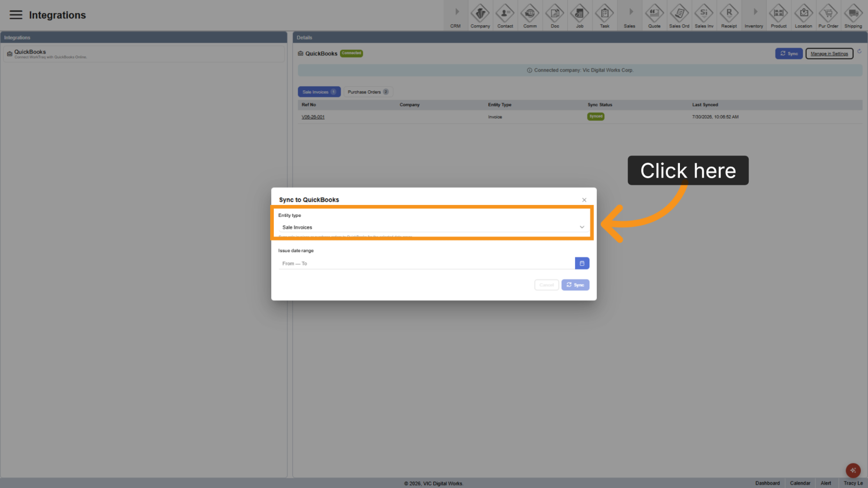Open the Company module icon

coord(480,15)
